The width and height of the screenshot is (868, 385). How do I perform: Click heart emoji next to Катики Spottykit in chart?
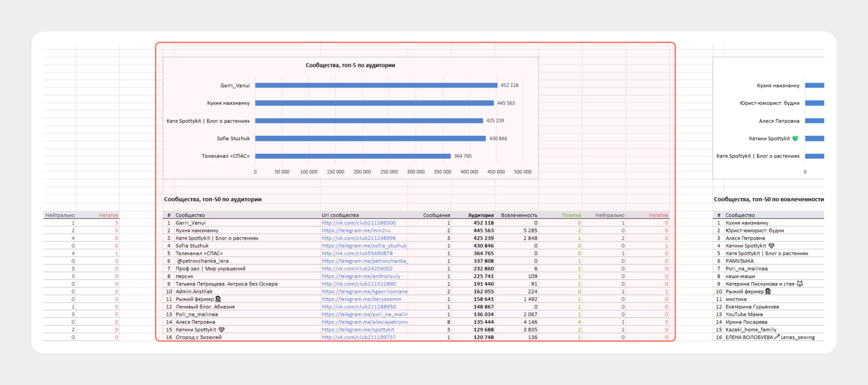tap(796, 138)
